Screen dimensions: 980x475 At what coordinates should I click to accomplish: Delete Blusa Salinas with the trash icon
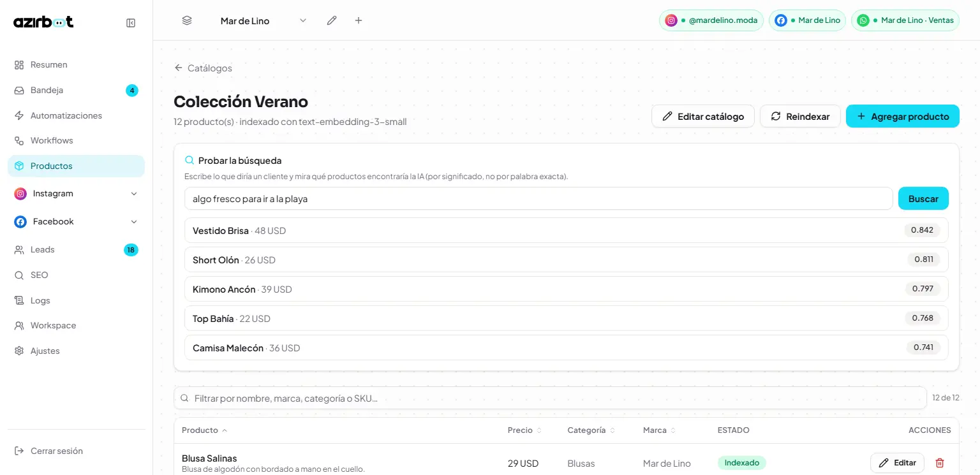pyautogui.click(x=940, y=463)
